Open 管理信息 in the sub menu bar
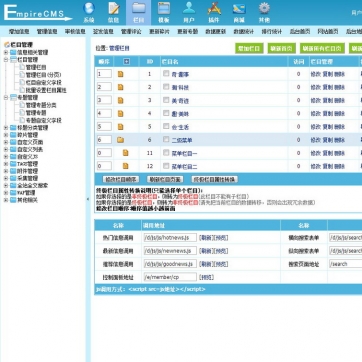 [x=47, y=32]
